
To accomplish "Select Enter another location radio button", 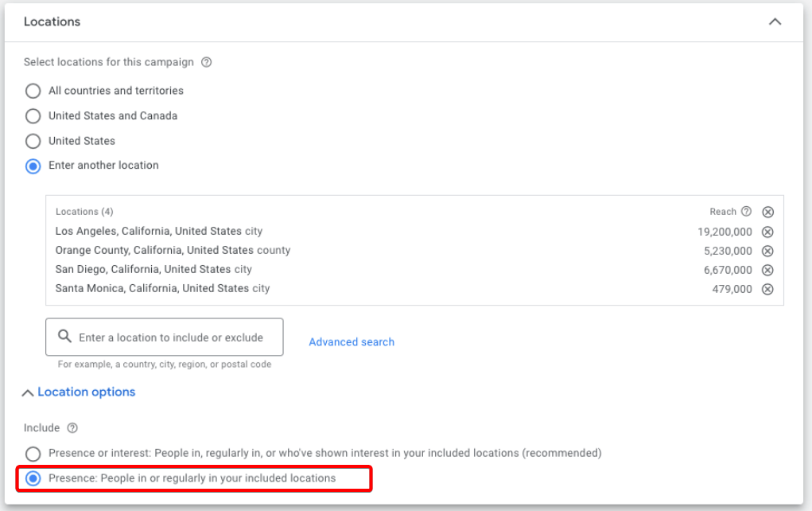I will coord(33,166).
